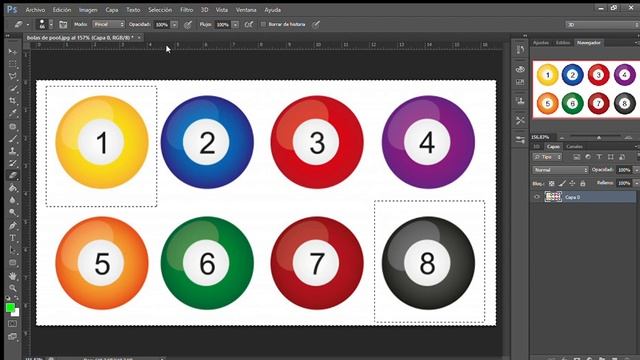Select the Dodge tool
The width and height of the screenshot is (640, 360).
coord(13,213)
